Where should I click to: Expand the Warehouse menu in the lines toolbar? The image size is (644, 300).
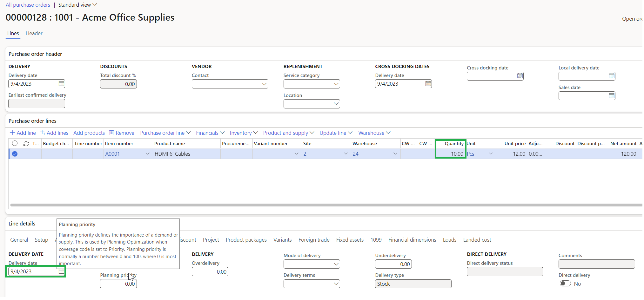[x=374, y=133]
